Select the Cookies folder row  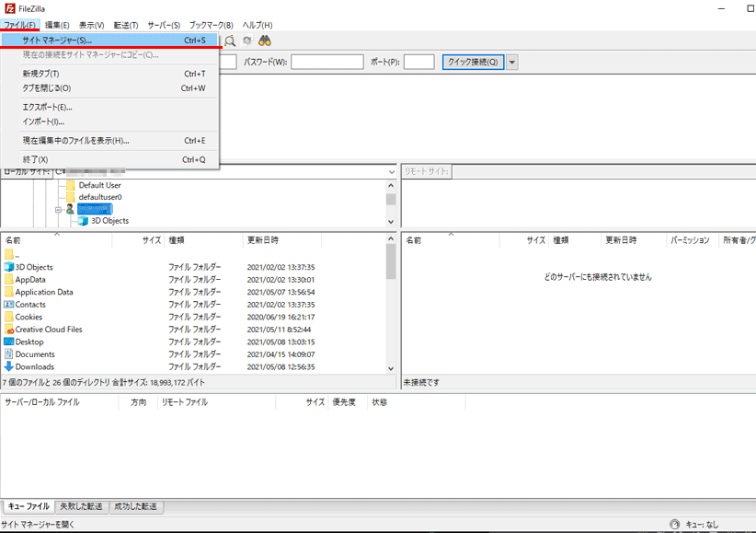(x=193, y=317)
